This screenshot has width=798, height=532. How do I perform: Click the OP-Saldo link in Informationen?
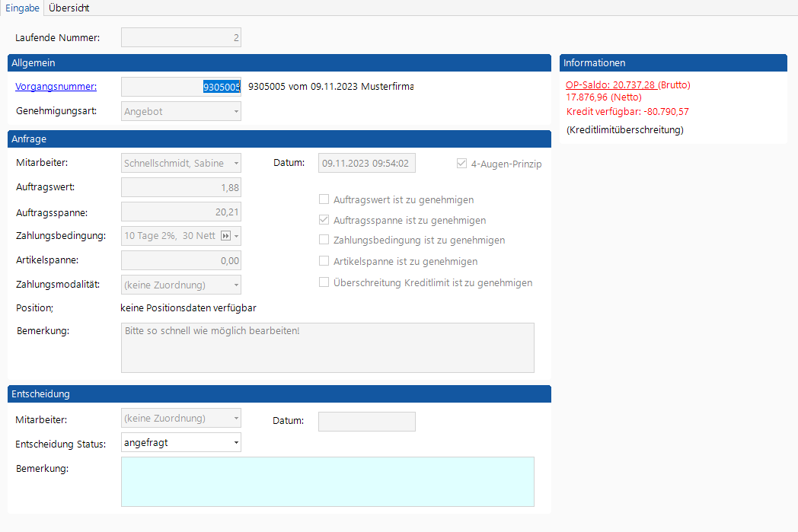611,84
